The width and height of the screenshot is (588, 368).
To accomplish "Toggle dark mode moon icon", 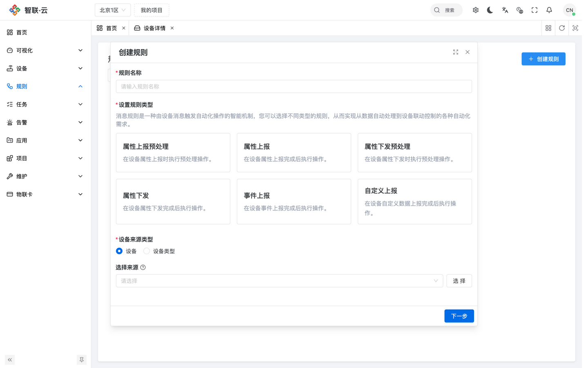I will point(490,10).
